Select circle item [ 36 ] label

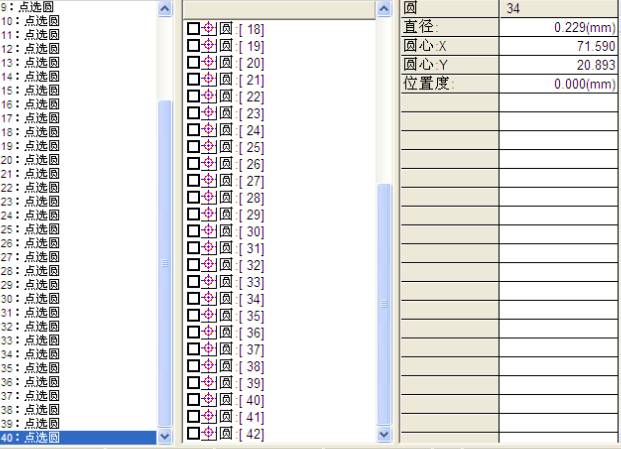point(251,333)
